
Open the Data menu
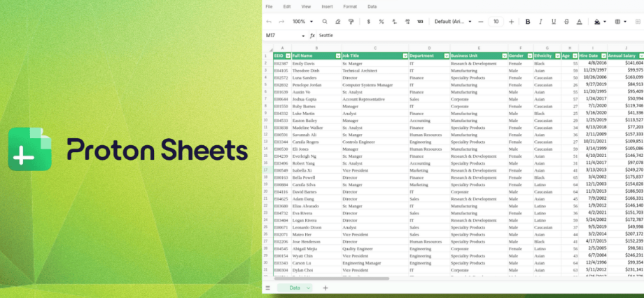coord(372,6)
